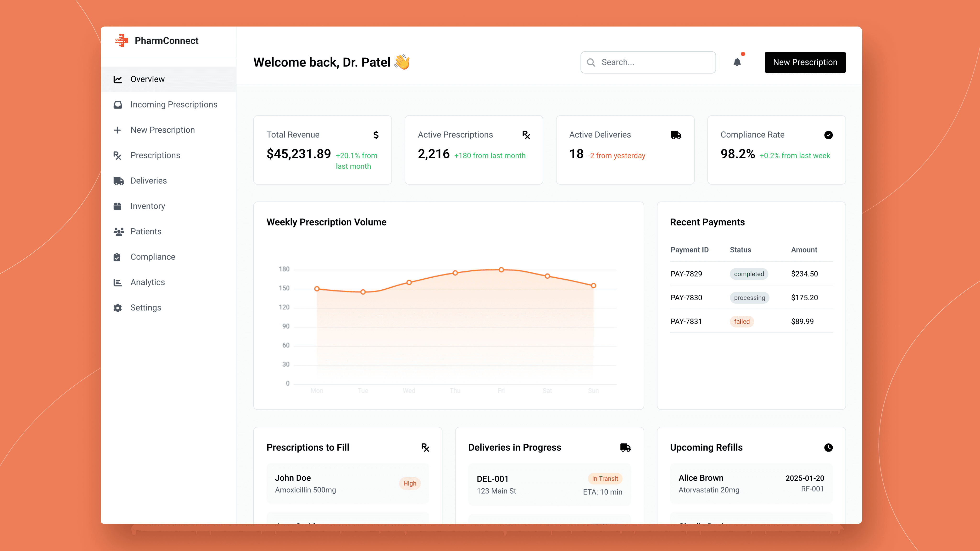Click the Analytics bar chart icon
Image resolution: width=980 pixels, height=551 pixels.
[117, 282]
